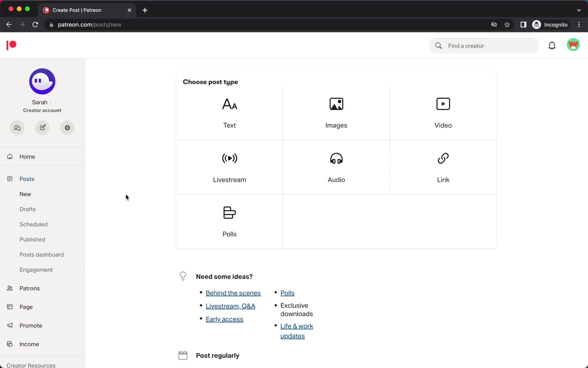
Task: Select the Audio post type icon
Action: [x=336, y=159]
